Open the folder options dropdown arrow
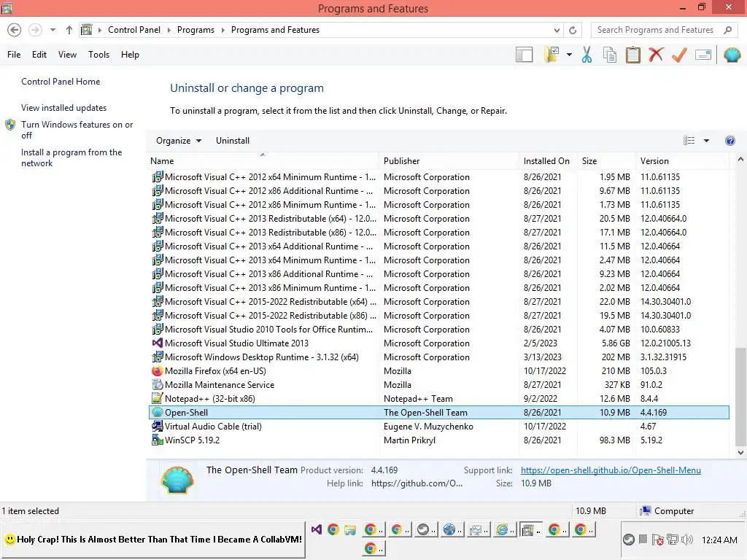Screen dimensions: 747x560 pos(569,55)
